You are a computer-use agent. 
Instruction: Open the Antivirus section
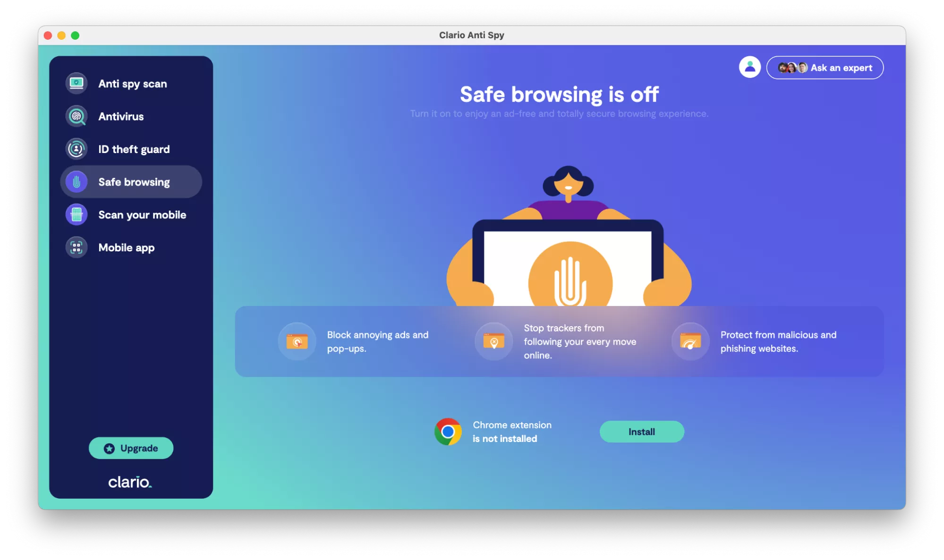(121, 116)
